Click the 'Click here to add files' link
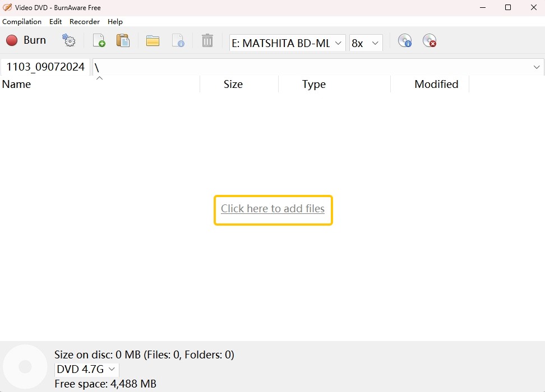 click(273, 209)
